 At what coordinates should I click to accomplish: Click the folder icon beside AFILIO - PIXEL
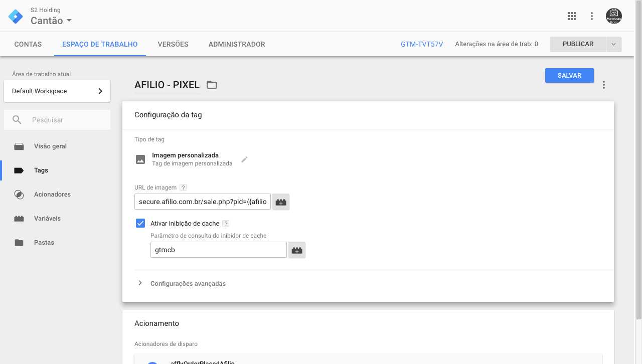coord(212,85)
